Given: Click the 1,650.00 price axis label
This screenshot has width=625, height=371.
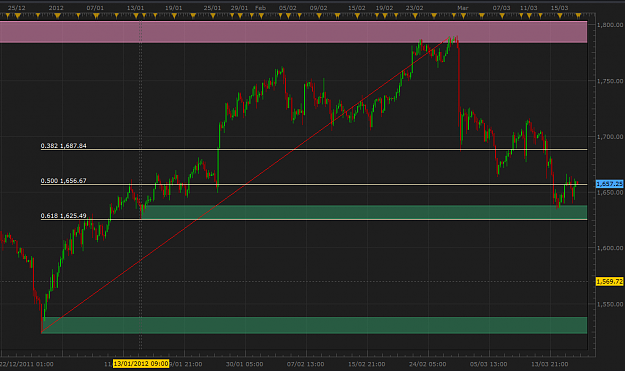Looking at the screenshot, I should [610, 192].
